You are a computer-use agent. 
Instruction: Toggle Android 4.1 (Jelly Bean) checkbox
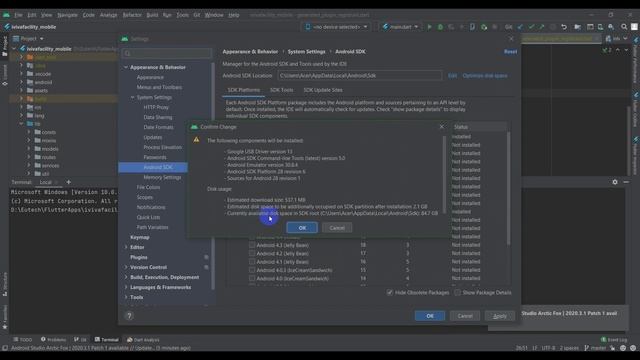pos(252,262)
